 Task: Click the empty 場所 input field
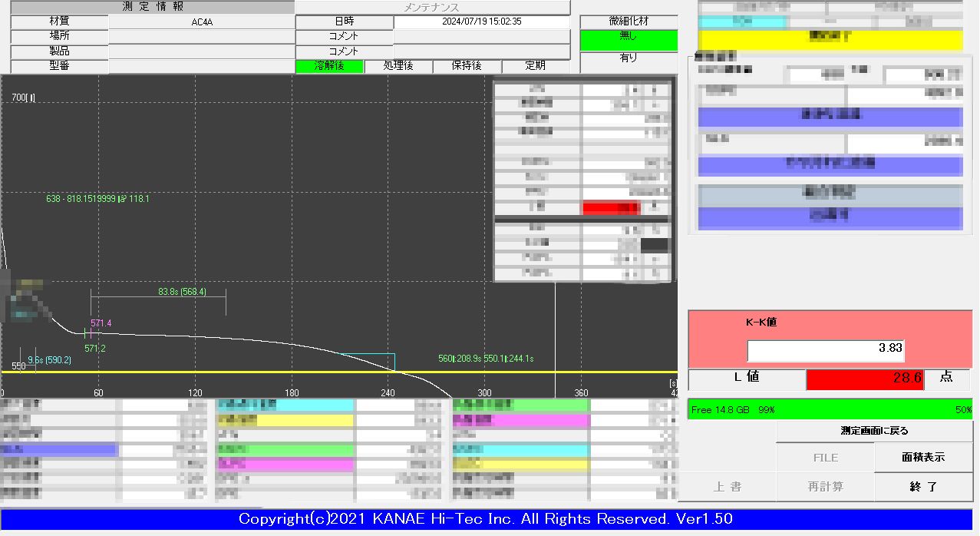tap(202, 37)
